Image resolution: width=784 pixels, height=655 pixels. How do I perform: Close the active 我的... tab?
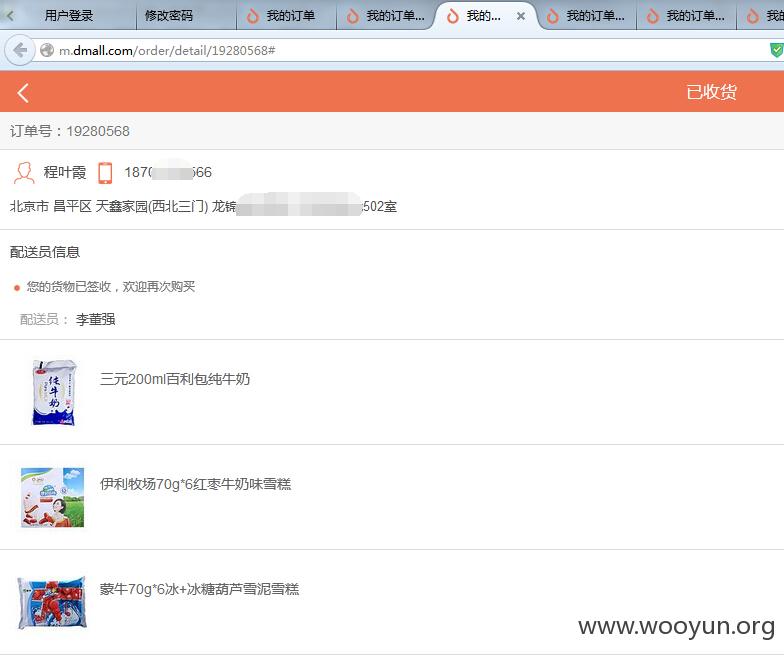[521, 16]
